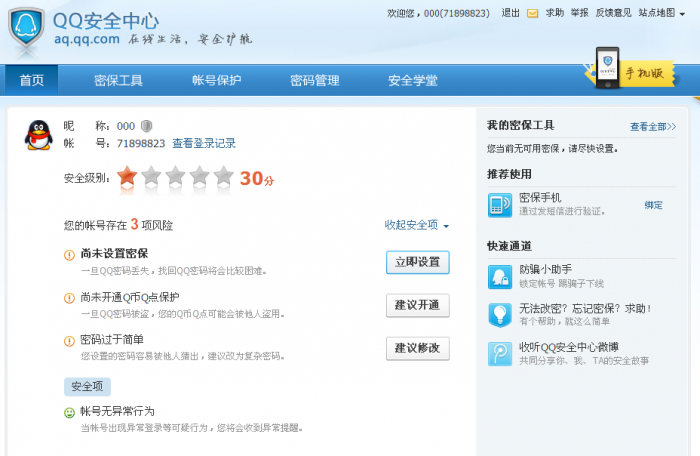This screenshot has height=456, width=700.
Task: Click the 我的密保工具 heading
Action: point(521,126)
